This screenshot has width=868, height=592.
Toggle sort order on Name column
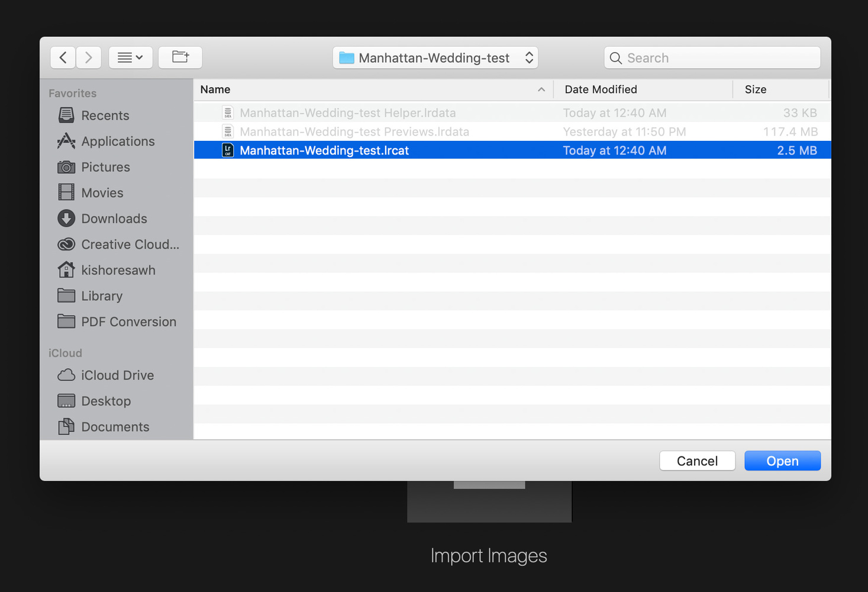[373, 90]
